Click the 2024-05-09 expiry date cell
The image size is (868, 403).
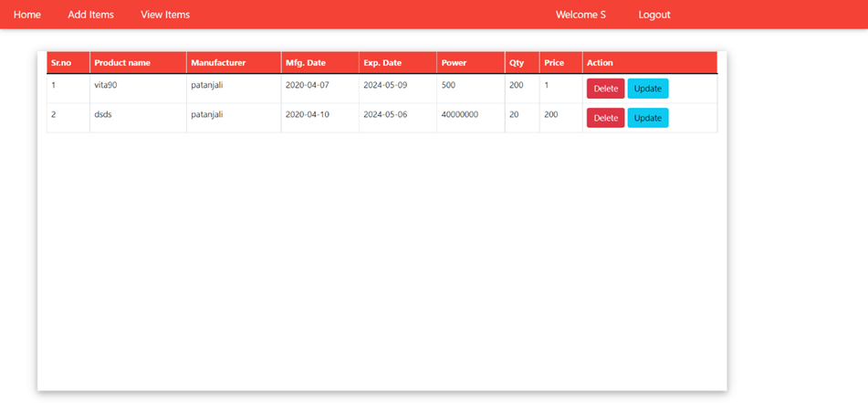click(385, 85)
